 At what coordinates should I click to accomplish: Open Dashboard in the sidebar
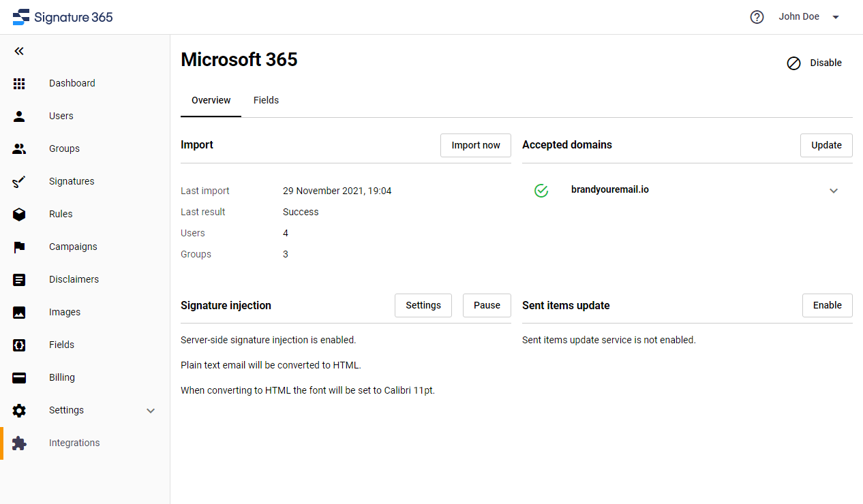pyautogui.click(x=72, y=83)
